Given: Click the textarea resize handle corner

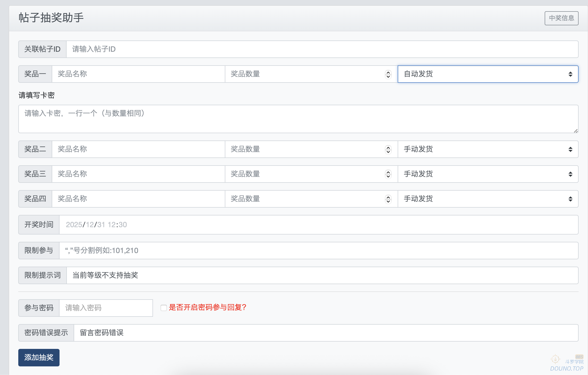Looking at the screenshot, I should click(576, 131).
